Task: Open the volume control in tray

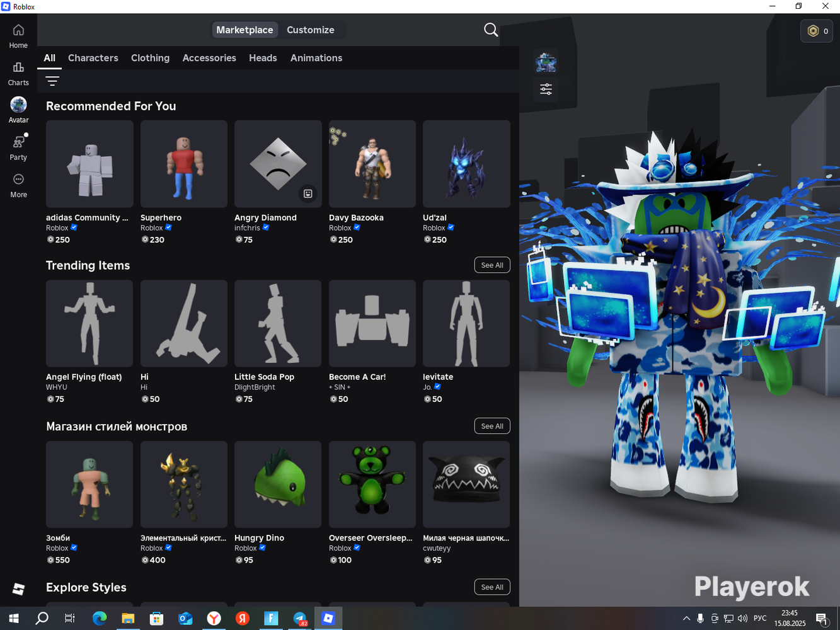Action: pos(742,619)
